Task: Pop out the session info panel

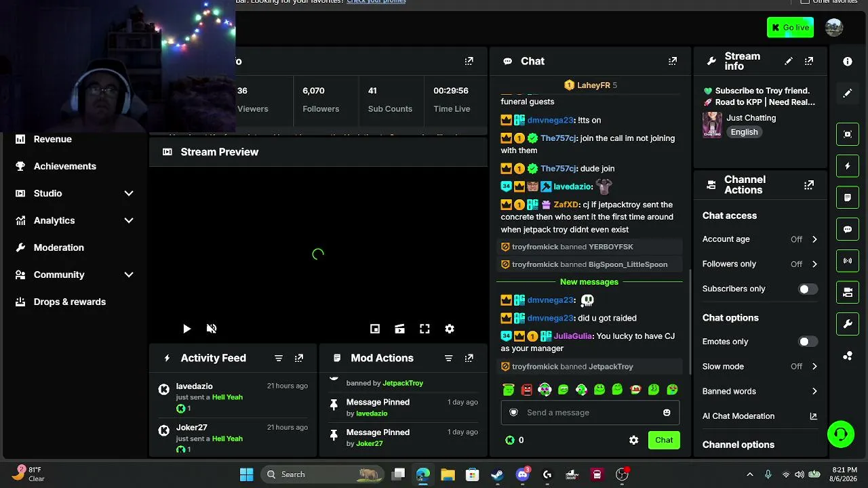Action: coord(469,61)
